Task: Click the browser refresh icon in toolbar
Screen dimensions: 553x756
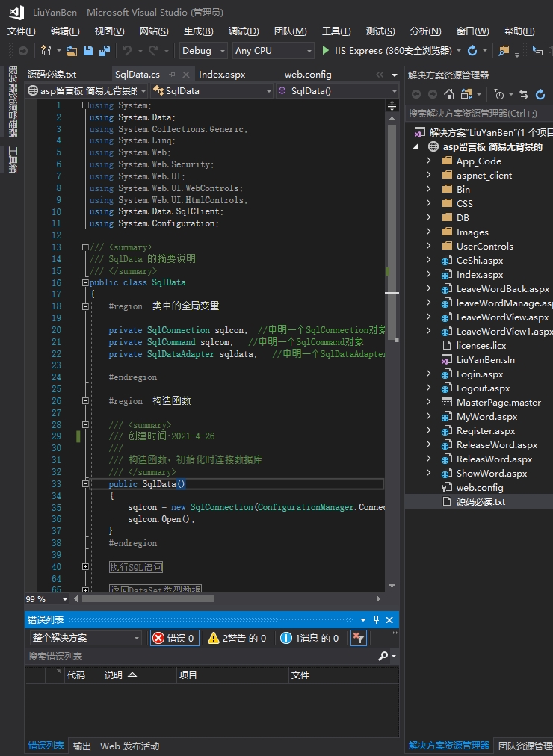Action: pyautogui.click(x=472, y=51)
